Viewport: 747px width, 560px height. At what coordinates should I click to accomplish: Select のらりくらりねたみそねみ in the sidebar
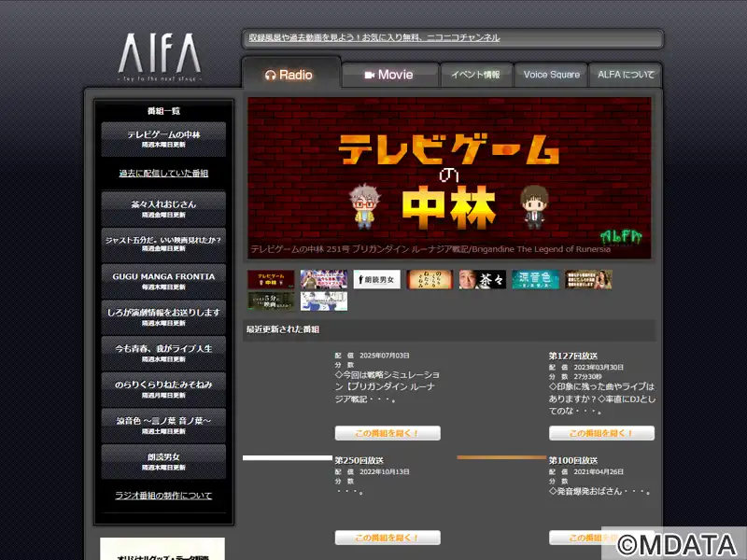[163, 389]
